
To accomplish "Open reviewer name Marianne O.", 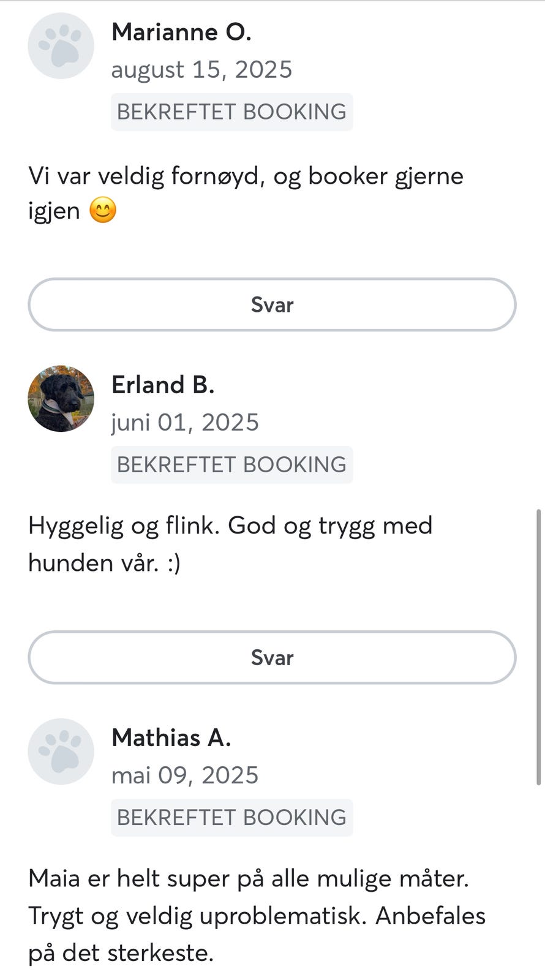I will point(181,32).
